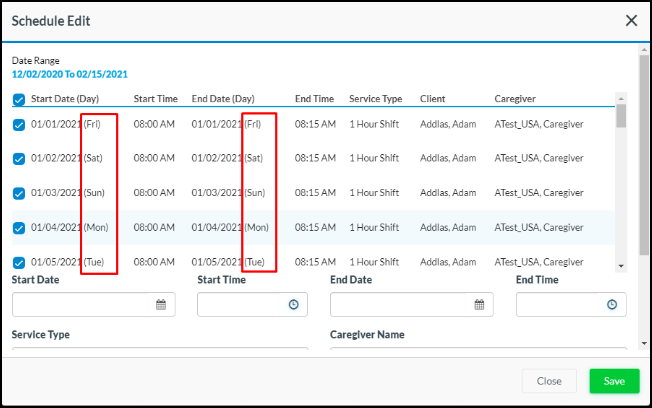Open the Service Type dropdown

[160, 349]
